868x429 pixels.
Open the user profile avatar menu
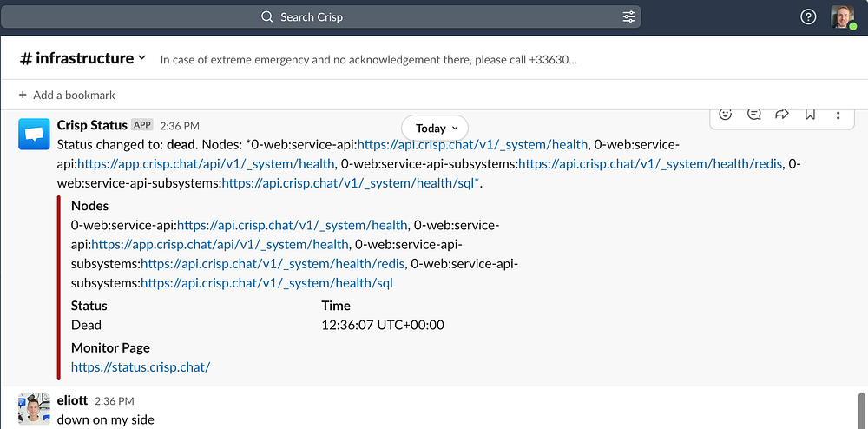[842, 17]
